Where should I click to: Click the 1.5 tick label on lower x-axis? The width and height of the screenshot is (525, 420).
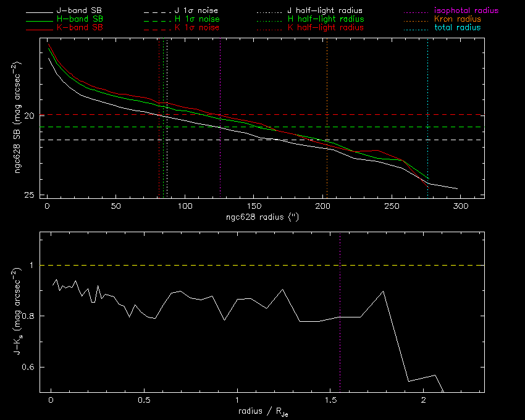click(x=330, y=400)
